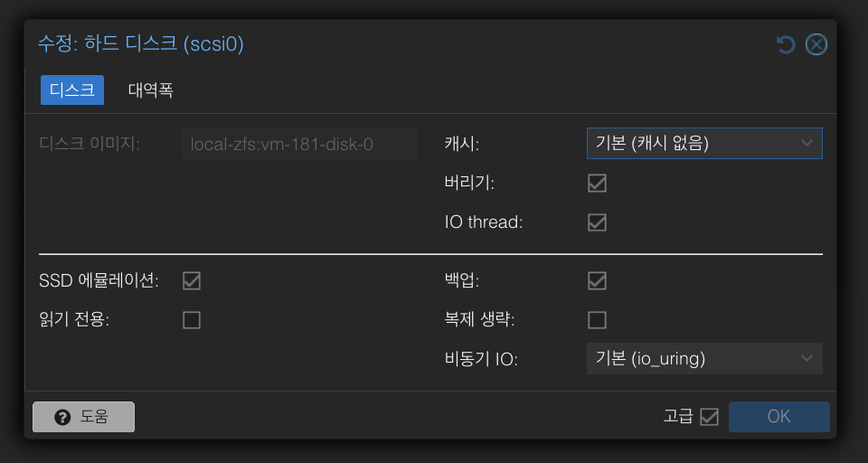Click the dialog title 수정: 하드 디스크 (scsi0)
The image size is (868, 463).
(140, 43)
